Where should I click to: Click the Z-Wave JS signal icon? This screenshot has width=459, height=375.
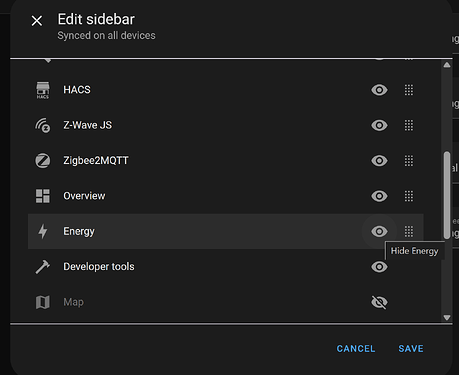pyautogui.click(x=43, y=125)
